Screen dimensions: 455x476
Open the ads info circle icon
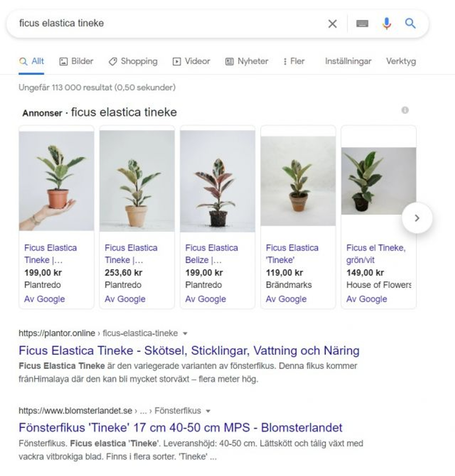[405, 110]
